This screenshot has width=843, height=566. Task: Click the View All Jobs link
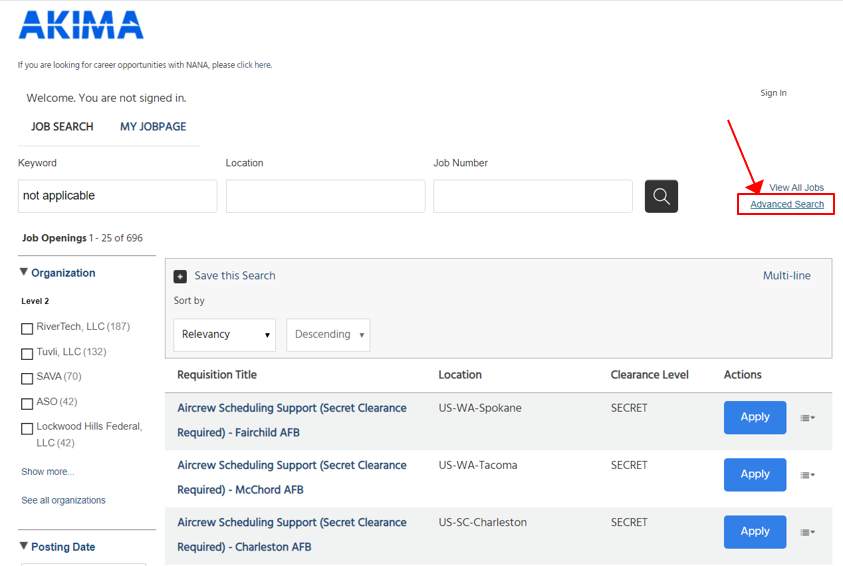(796, 188)
